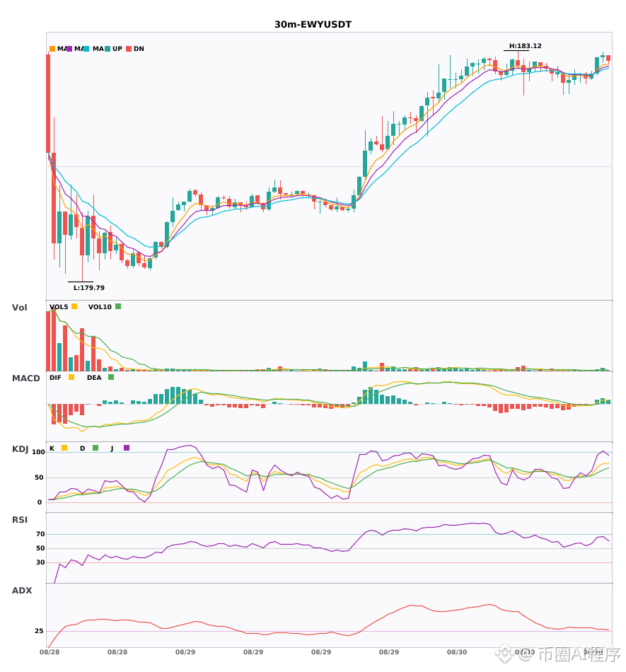Screen dimensions: 626x672
Task: Toggle the yellow DIF legend swatch
Action: tap(71, 377)
